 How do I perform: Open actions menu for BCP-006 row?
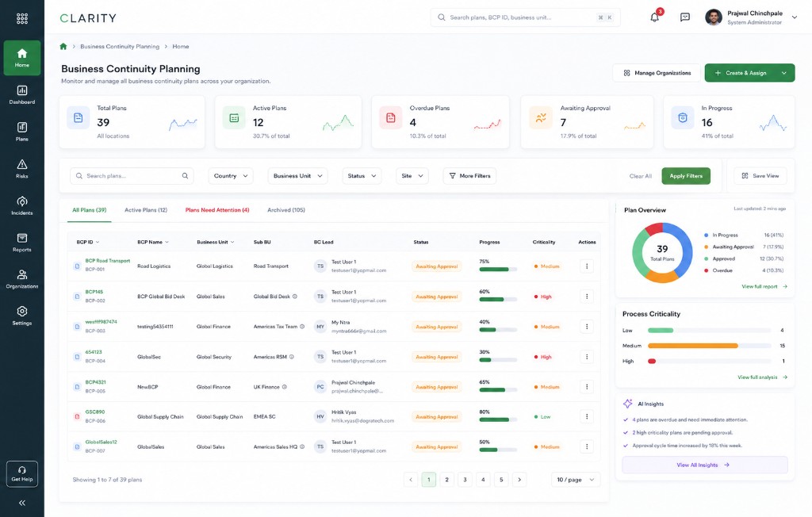tap(586, 416)
